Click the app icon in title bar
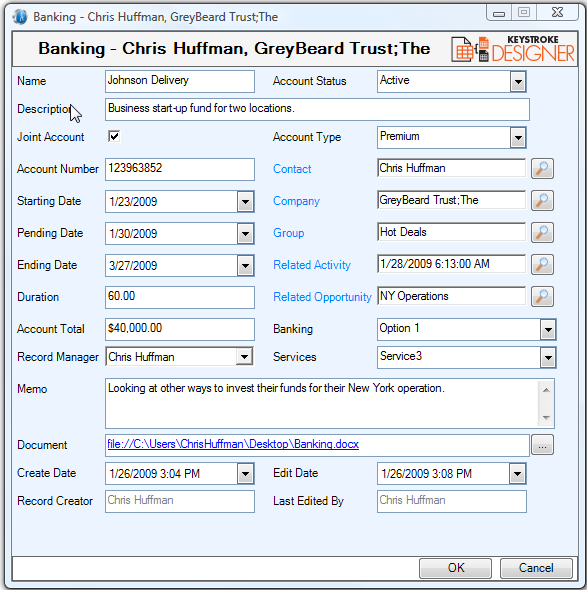 pos(20,17)
